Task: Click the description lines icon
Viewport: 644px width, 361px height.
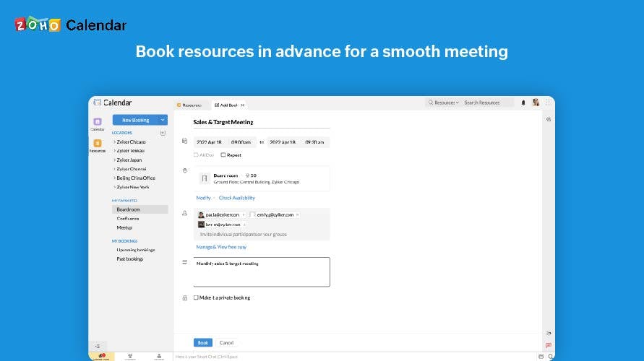Action: click(185, 261)
